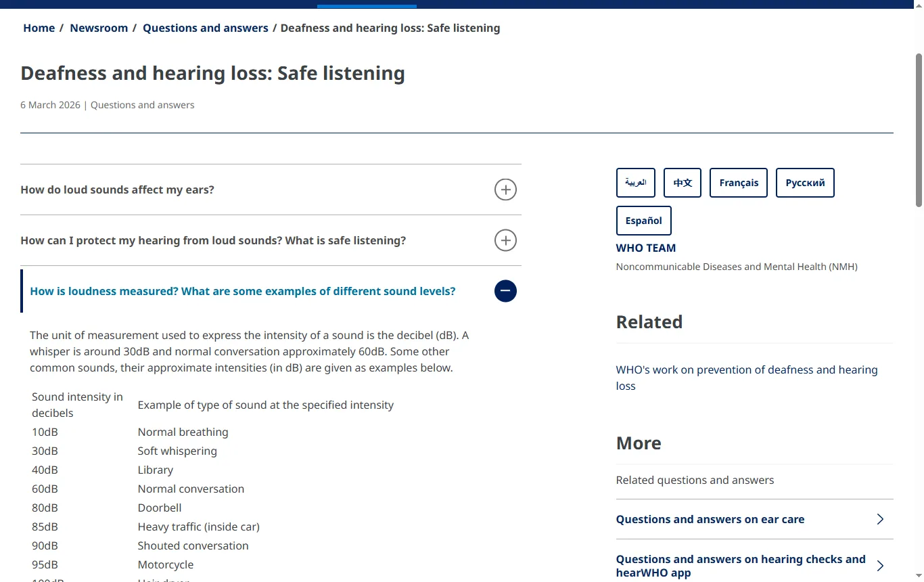Click the page title 'Deafness and hearing loss: Safe listening'

pyautogui.click(x=213, y=73)
